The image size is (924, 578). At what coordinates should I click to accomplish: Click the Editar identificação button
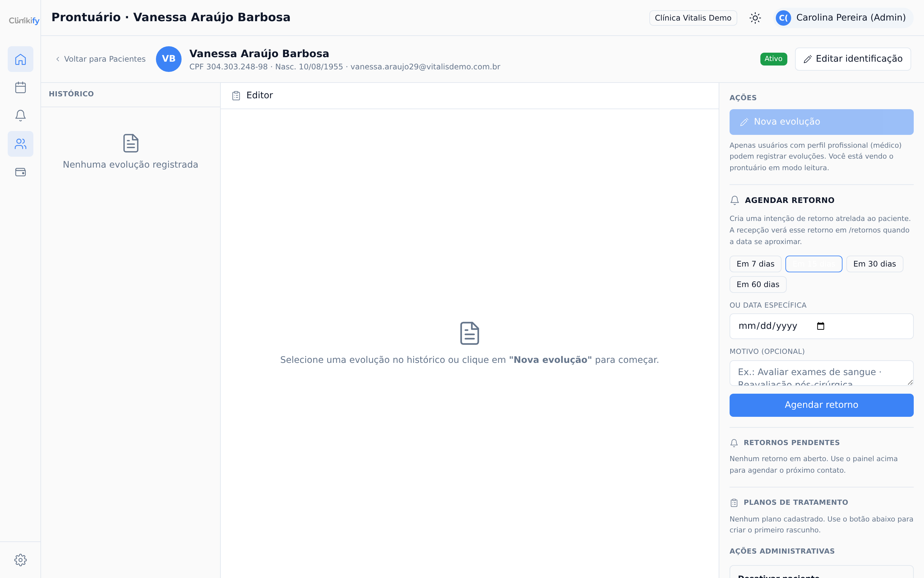point(852,59)
